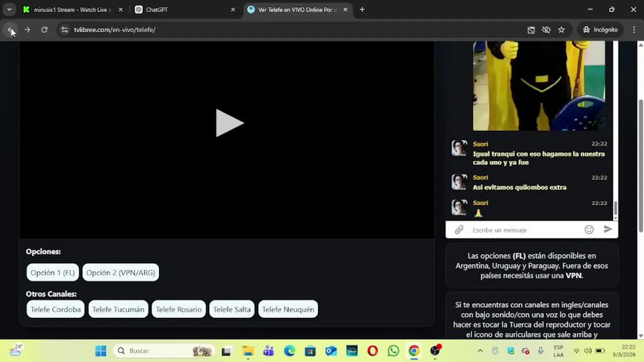Open OBS Studio from the taskbar

(x=435, y=351)
